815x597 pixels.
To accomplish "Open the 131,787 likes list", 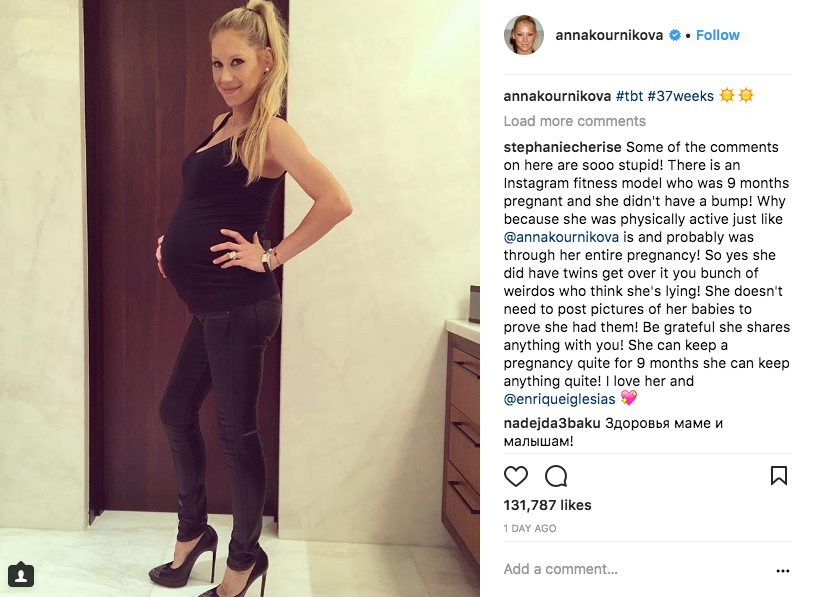I will click(x=547, y=505).
